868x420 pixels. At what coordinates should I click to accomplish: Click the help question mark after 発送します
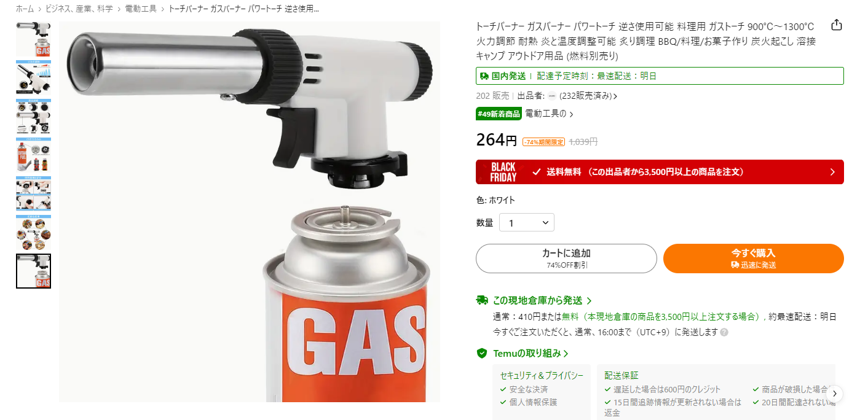(724, 332)
